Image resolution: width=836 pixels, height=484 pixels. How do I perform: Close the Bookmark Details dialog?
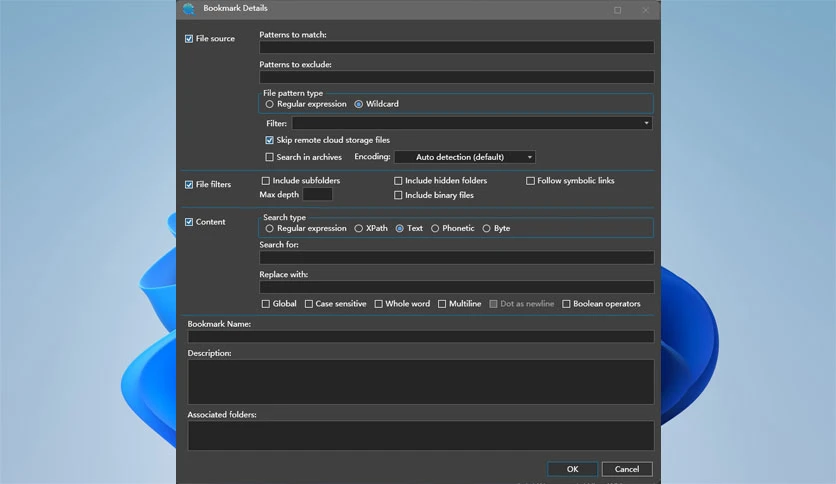pos(646,10)
